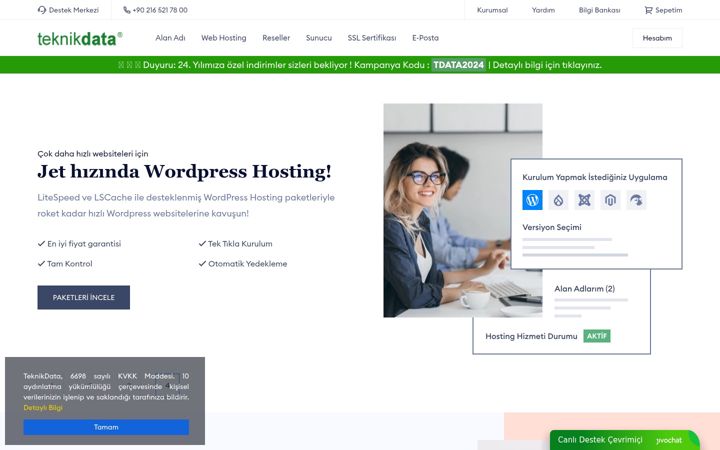
Task: Click the Destek Merkezi headset icon
Action: [x=42, y=10]
